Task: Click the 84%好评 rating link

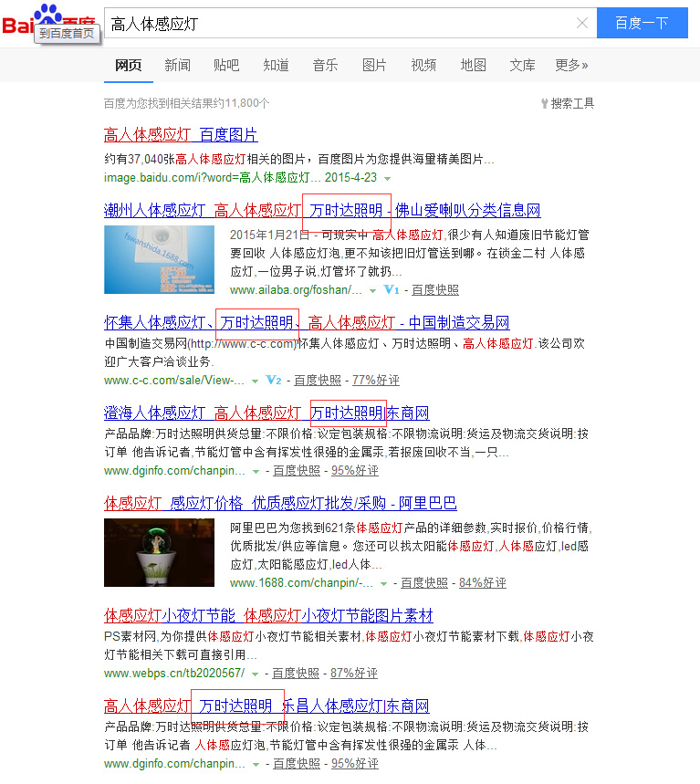Action: (x=483, y=583)
